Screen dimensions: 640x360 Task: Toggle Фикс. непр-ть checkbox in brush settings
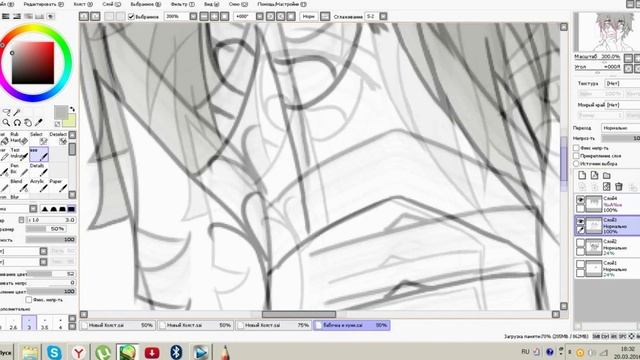point(29,300)
